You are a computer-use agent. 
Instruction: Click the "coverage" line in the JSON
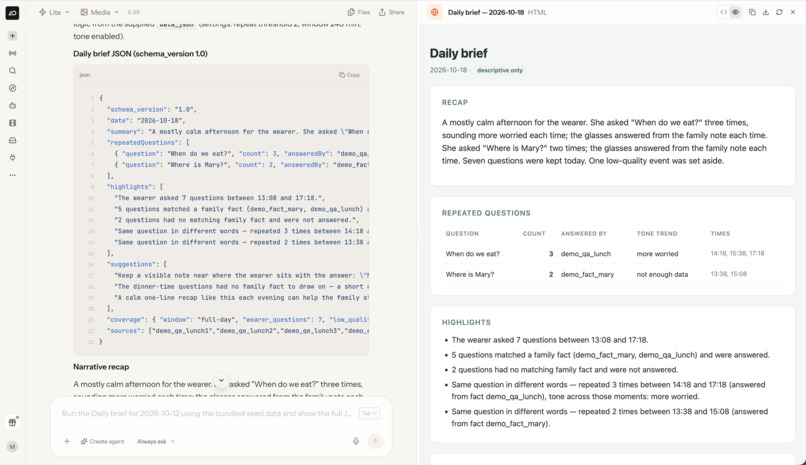click(237, 320)
